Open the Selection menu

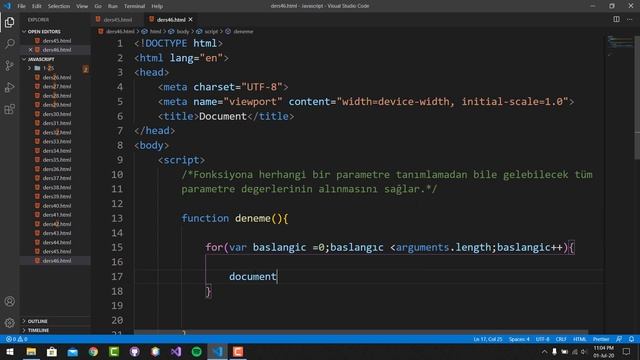59,6
